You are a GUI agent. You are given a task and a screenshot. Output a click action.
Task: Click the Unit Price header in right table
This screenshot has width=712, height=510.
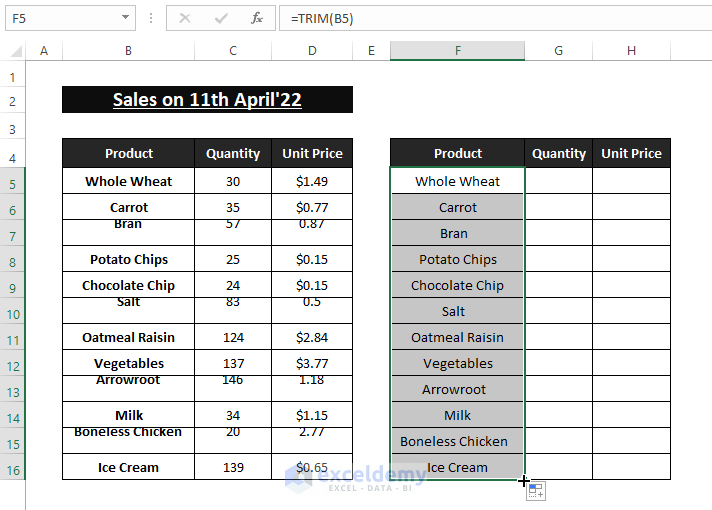(631, 153)
